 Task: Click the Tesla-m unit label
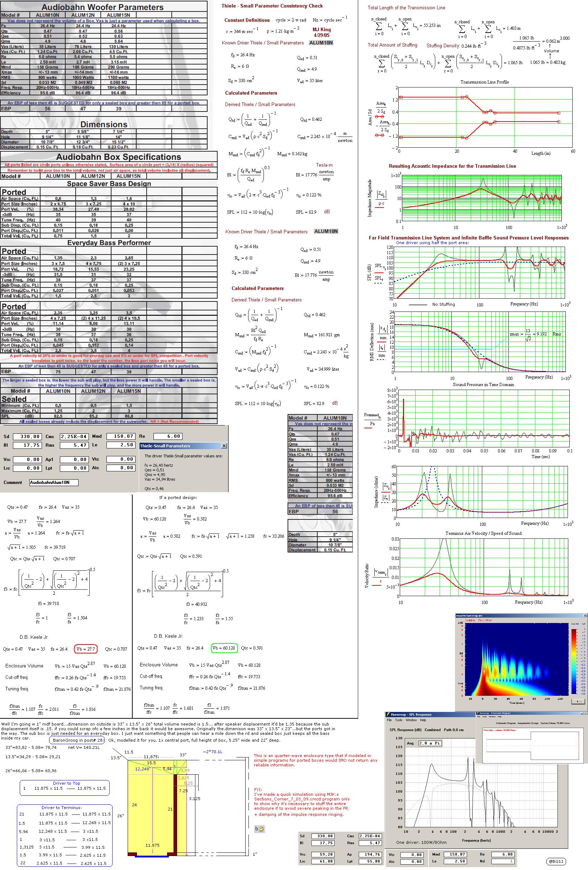pyautogui.click(x=324, y=165)
